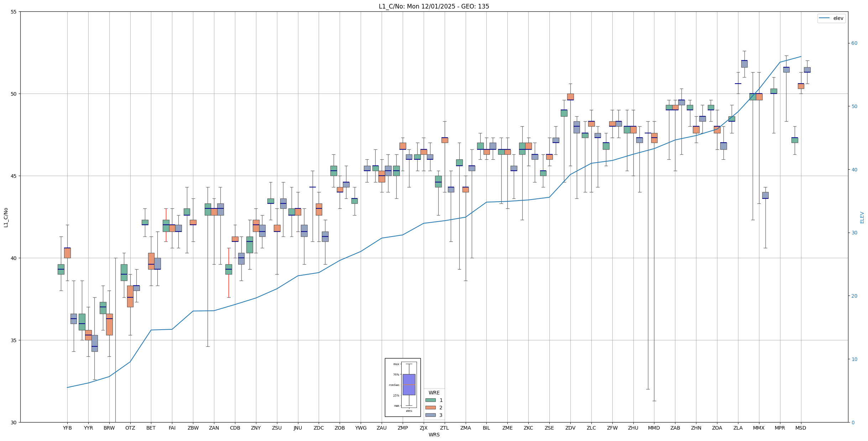
Task: Click the L1_C/No y-axis title
Action: pos(6,217)
